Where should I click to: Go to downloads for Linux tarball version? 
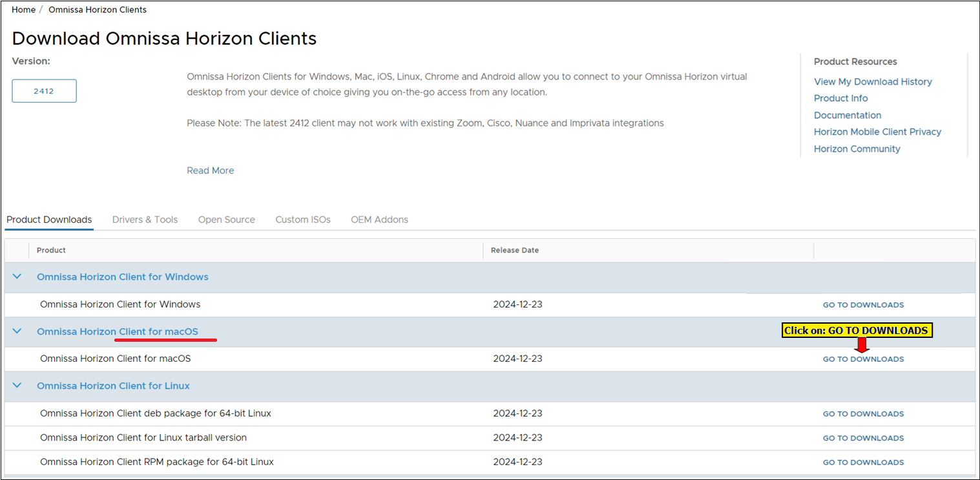pyautogui.click(x=863, y=438)
